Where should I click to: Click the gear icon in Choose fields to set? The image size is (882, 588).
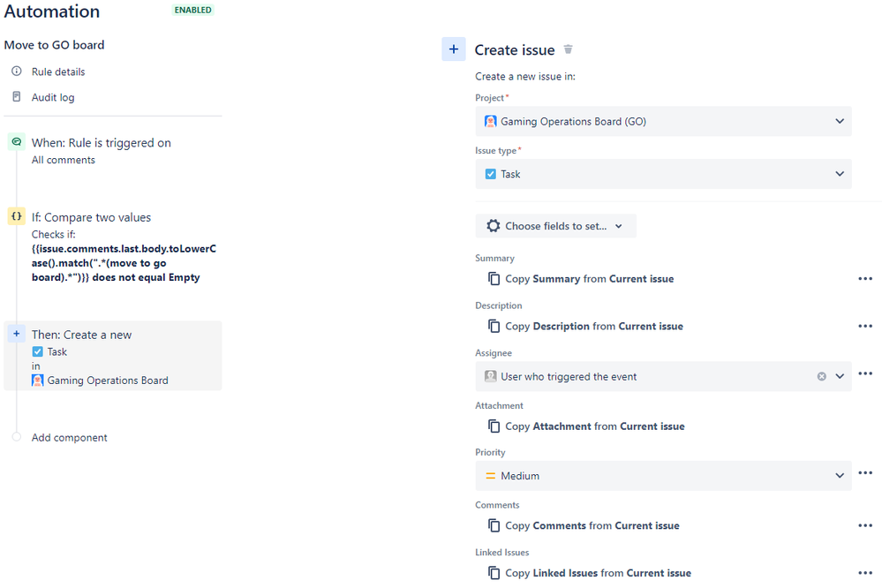click(494, 226)
